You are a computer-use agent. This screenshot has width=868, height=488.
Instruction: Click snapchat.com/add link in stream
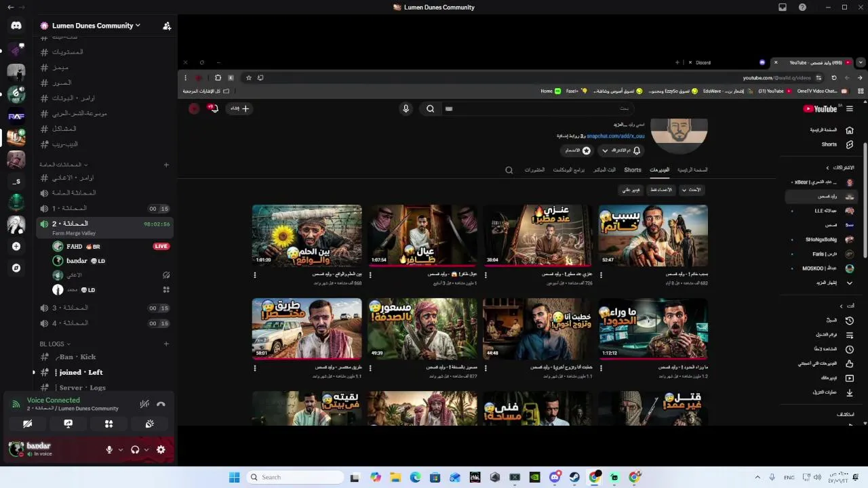pyautogui.click(x=616, y=136)
